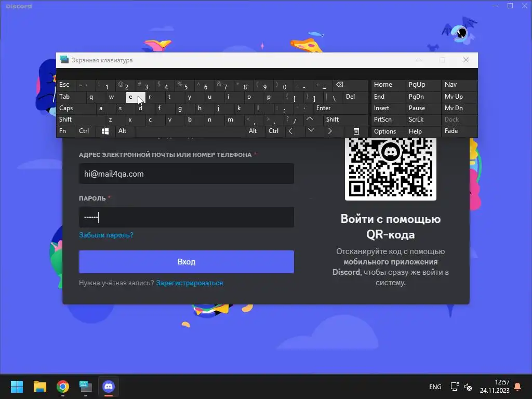The image size is (532, 399).
Task: Click the highlighted e key
Action: click(136, 97)
